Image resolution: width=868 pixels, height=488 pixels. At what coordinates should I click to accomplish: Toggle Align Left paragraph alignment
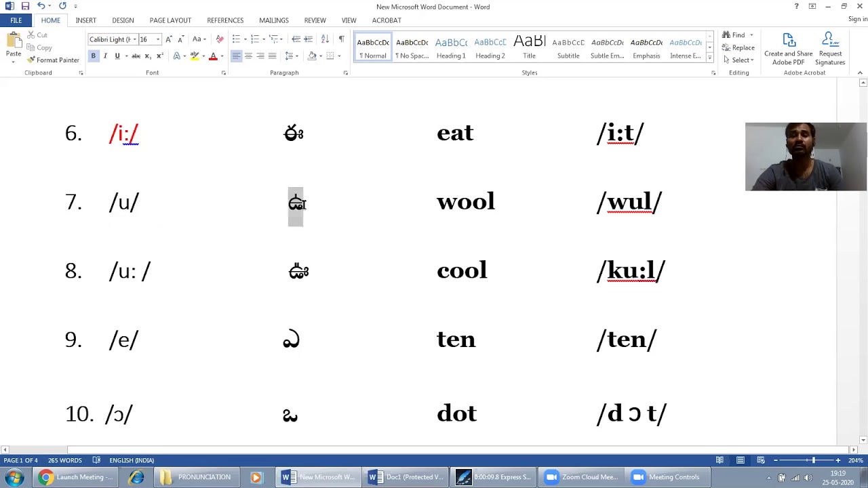coord(236,56)
